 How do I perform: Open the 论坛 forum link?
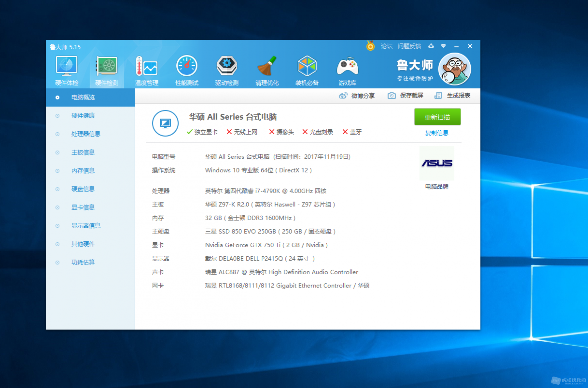point(386,46)
